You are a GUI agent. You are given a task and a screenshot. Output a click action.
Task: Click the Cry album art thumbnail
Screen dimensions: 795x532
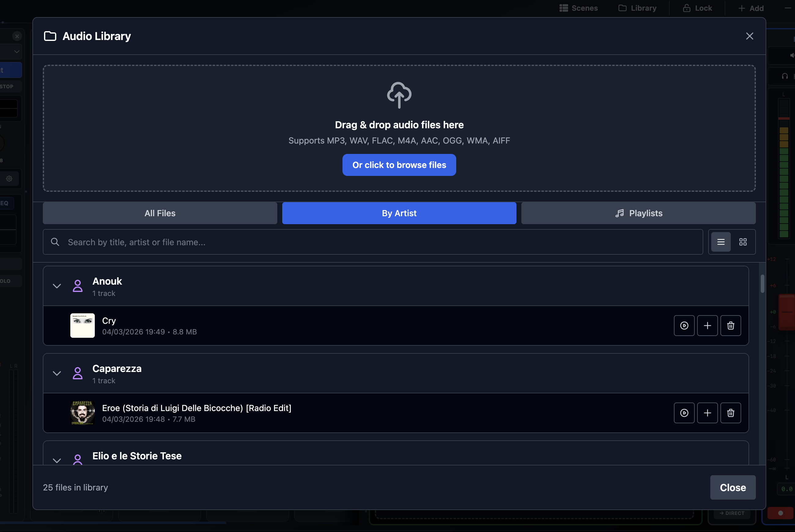(x=82, y=325)
